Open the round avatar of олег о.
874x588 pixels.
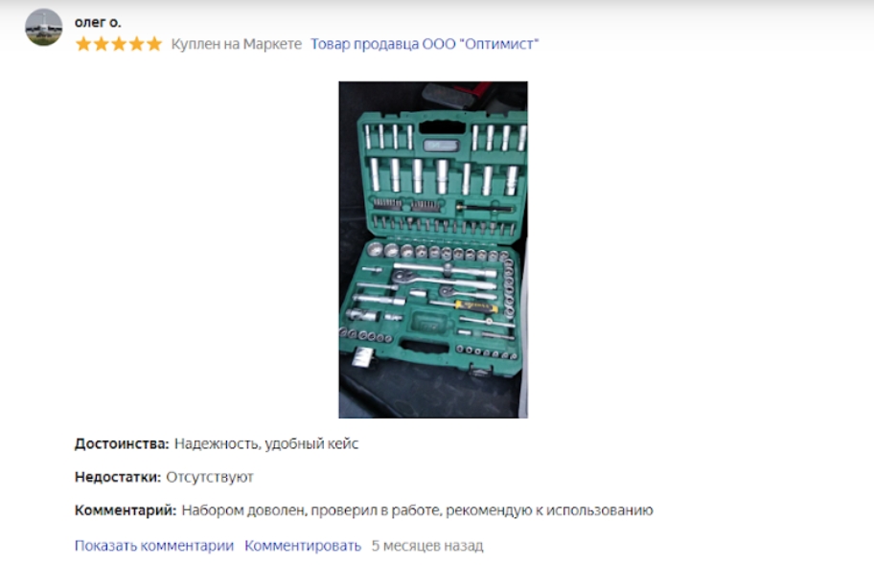click(43, 27)
